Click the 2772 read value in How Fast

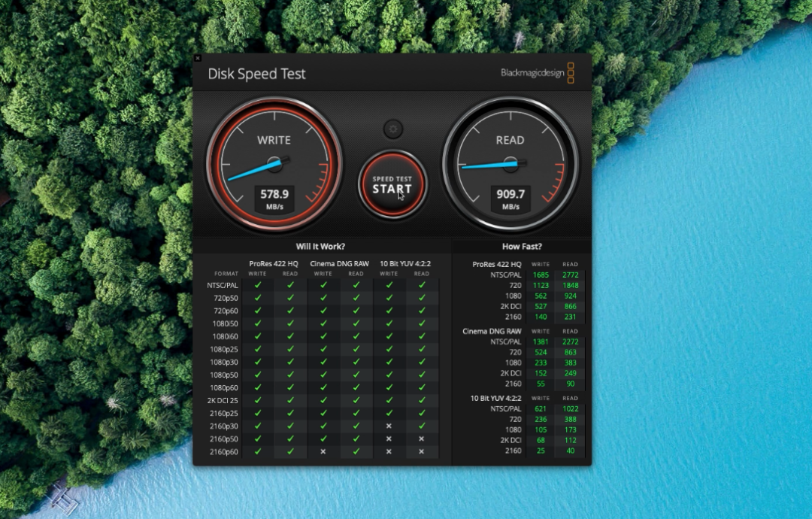click(x=570, y=275)
